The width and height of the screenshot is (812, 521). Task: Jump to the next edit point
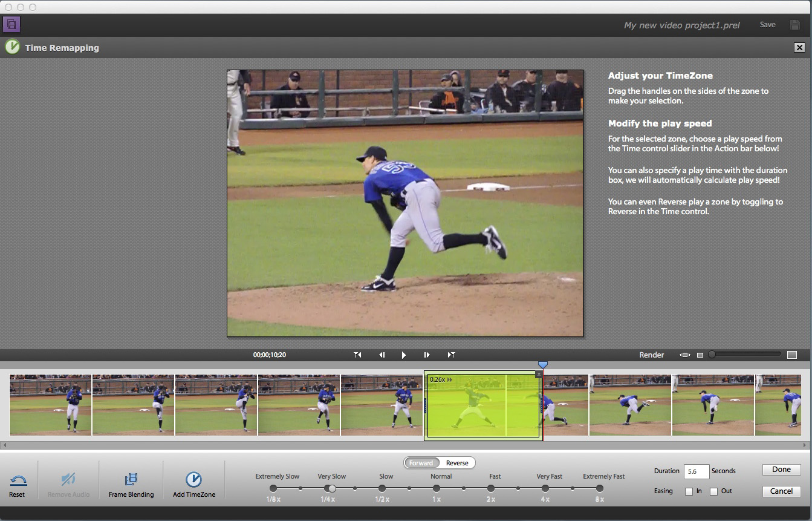tap(451, 355)
